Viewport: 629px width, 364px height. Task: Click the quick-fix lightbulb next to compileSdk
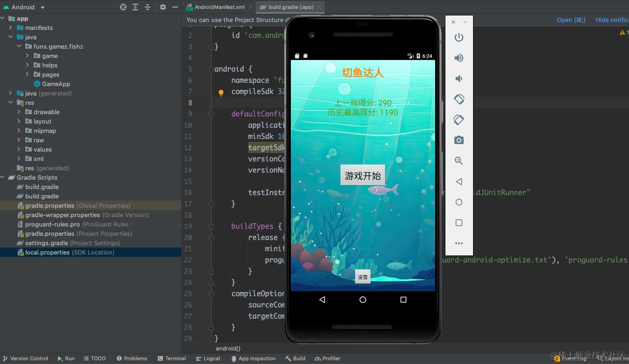coord(221,93)
